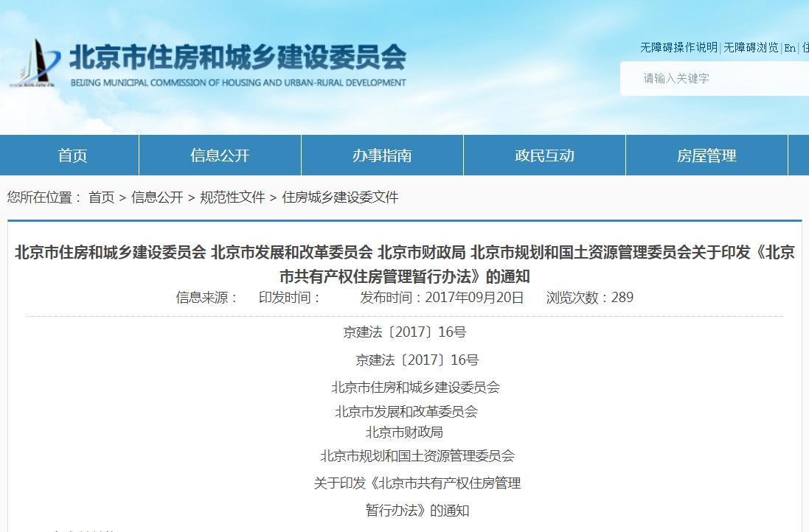Open the 政民互动 navigation tab
Screen dimensions: 809x532
tap(544, 155)
